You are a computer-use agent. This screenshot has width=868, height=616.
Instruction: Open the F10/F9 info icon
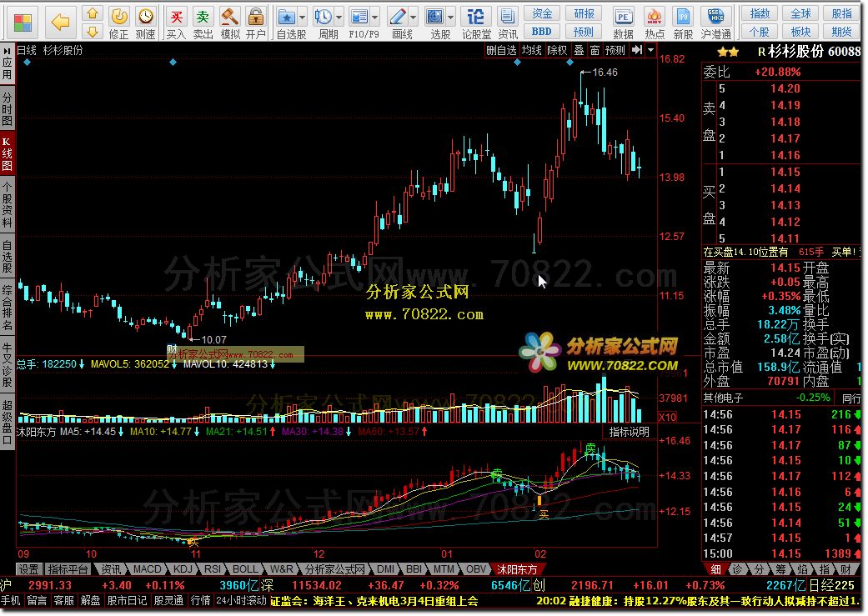click(359, 17)
